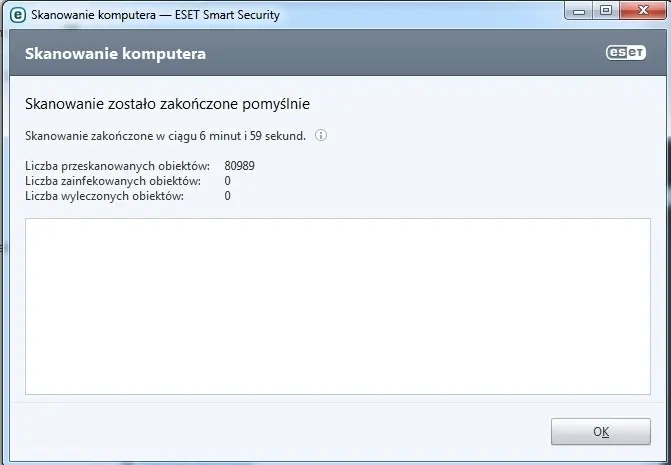Click the empty title bar area
This screenshot has width=671, height=465.
click(420, 16)
